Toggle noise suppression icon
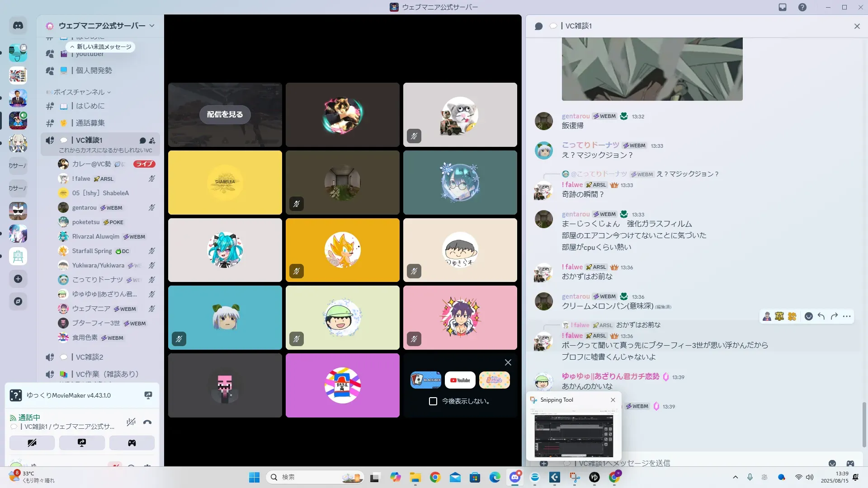Screen dimensions: 868x488 click(131, 422)
